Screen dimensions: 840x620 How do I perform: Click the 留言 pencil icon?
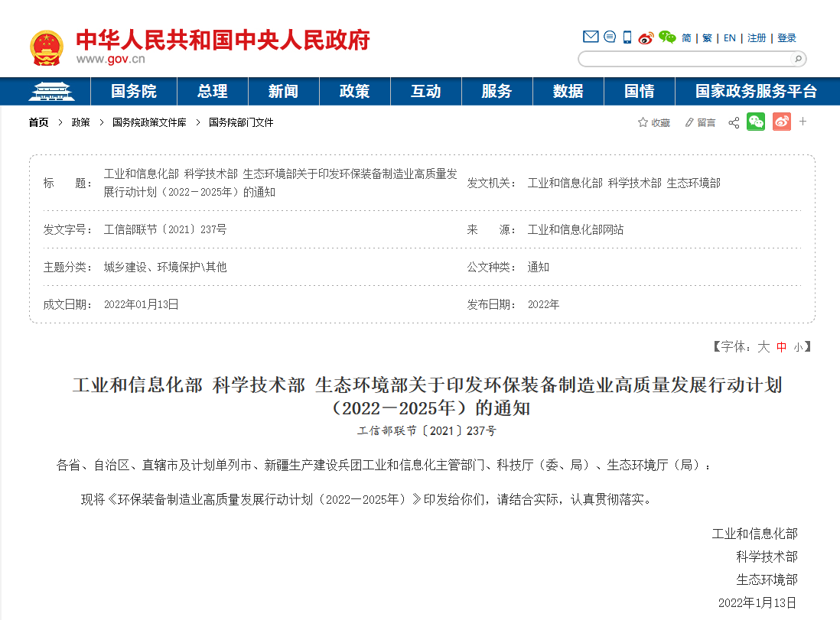(x=689, y=122)
